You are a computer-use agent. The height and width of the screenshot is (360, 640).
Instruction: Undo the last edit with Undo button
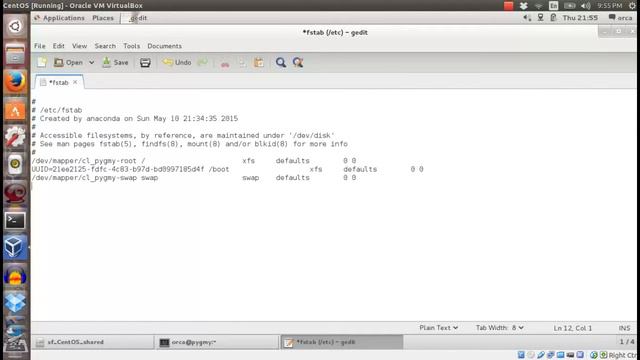click(177, 62)
